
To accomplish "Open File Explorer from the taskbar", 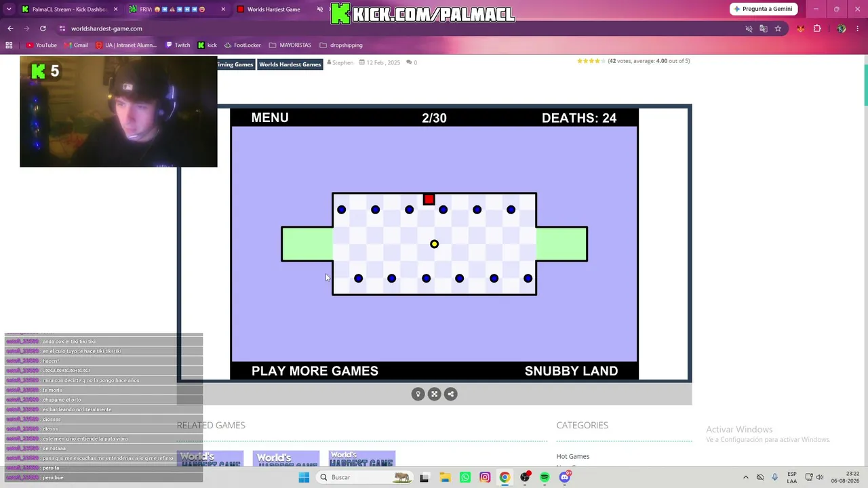I will (445, 477).
